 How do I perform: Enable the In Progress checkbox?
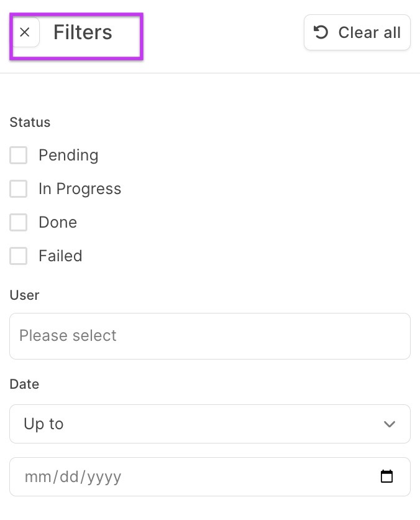(19, 189)
